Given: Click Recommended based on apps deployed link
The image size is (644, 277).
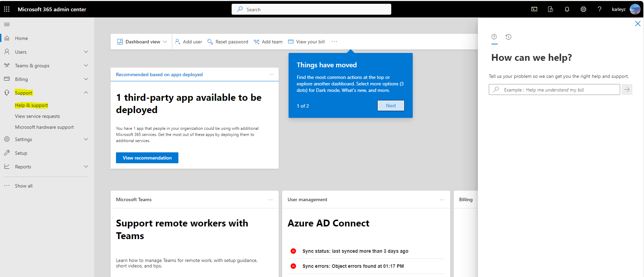Looking at the screenshot, I should (159, 74).
